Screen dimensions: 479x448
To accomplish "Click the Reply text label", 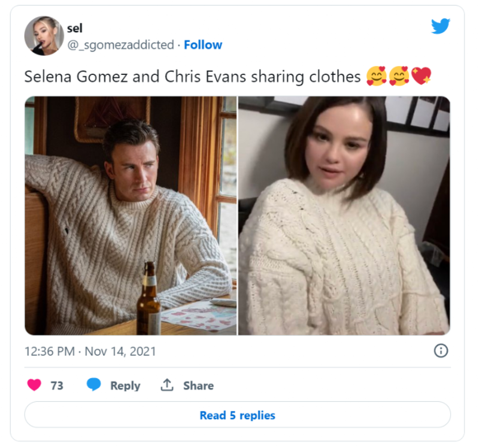I will click(125, 386).
